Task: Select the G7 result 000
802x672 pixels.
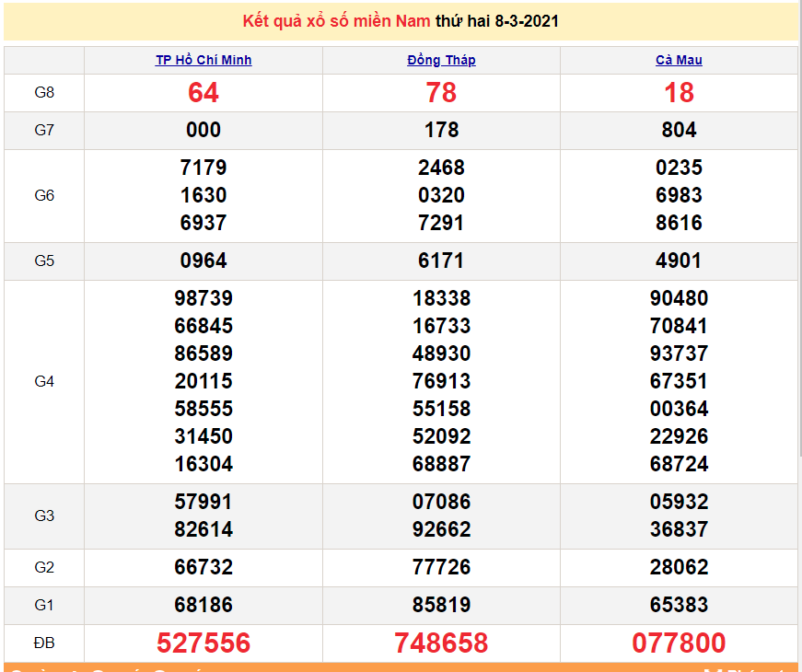Action: (203, 131)
